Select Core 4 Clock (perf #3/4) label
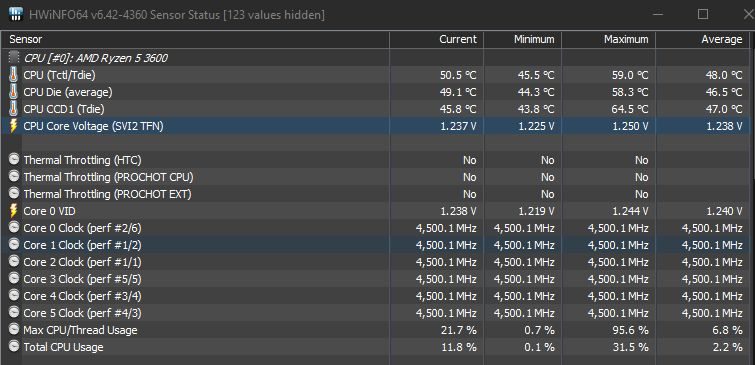The image size is (755, 365). tap(82, 296)
